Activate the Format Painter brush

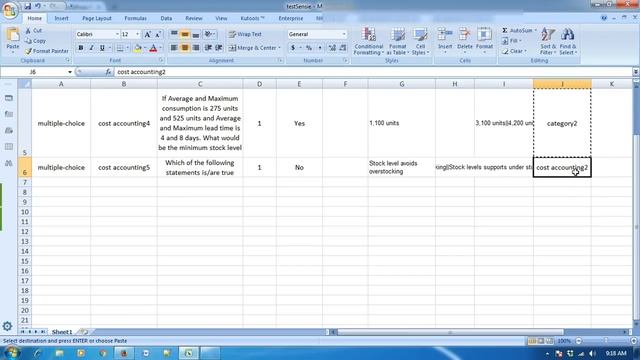(x=47, y=51)
